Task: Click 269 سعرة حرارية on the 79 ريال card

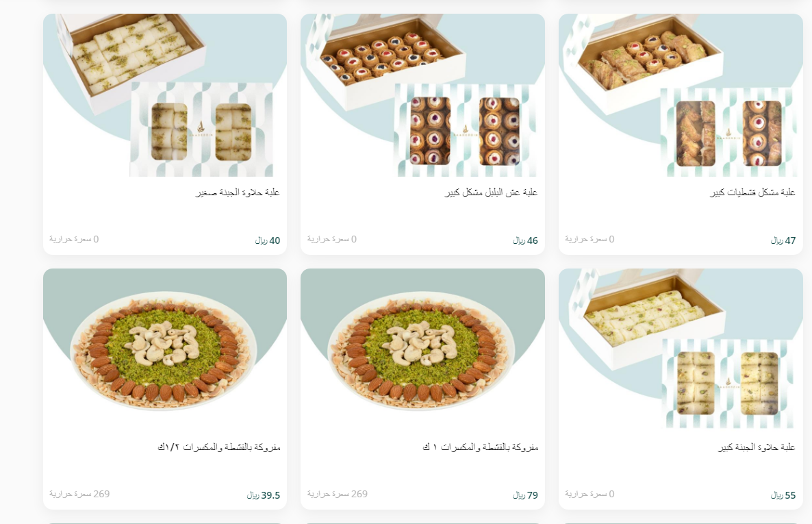Action: [x=337, y=494]
